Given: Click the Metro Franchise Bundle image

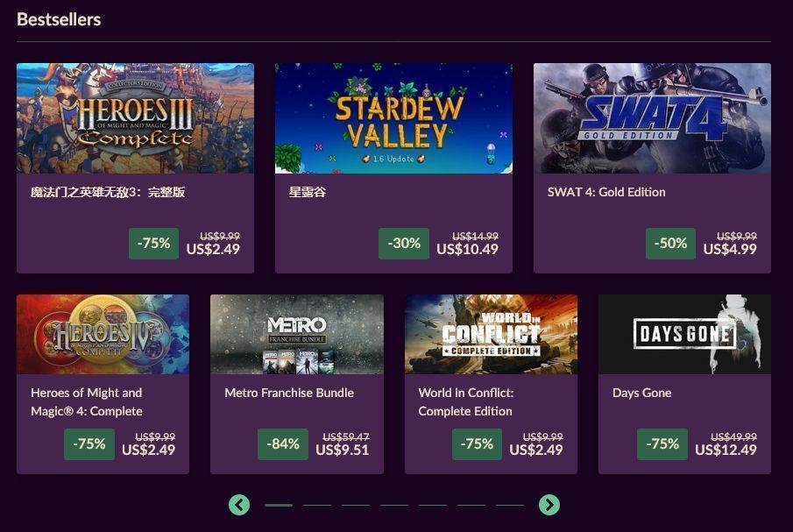Looking at the screenshot, I should (x=296, y=334).
